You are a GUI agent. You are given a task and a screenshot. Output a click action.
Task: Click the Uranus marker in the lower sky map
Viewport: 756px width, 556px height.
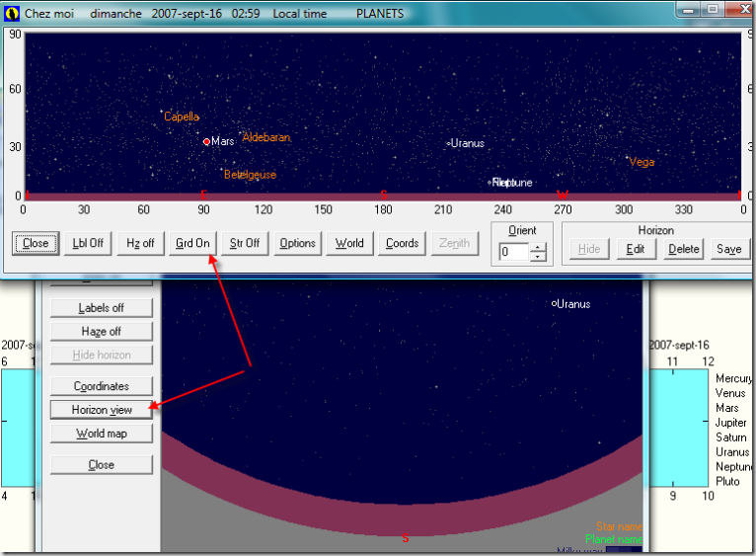(x=555, y=303)
